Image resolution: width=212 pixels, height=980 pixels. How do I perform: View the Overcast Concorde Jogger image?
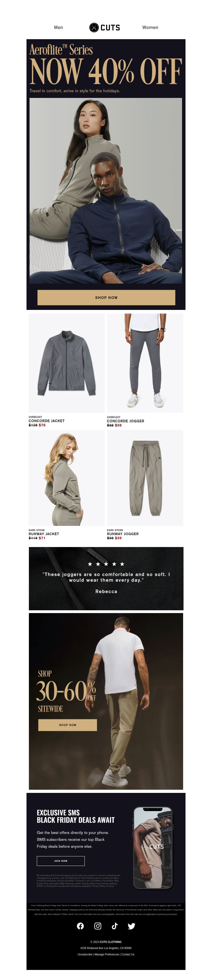point(145,363)
